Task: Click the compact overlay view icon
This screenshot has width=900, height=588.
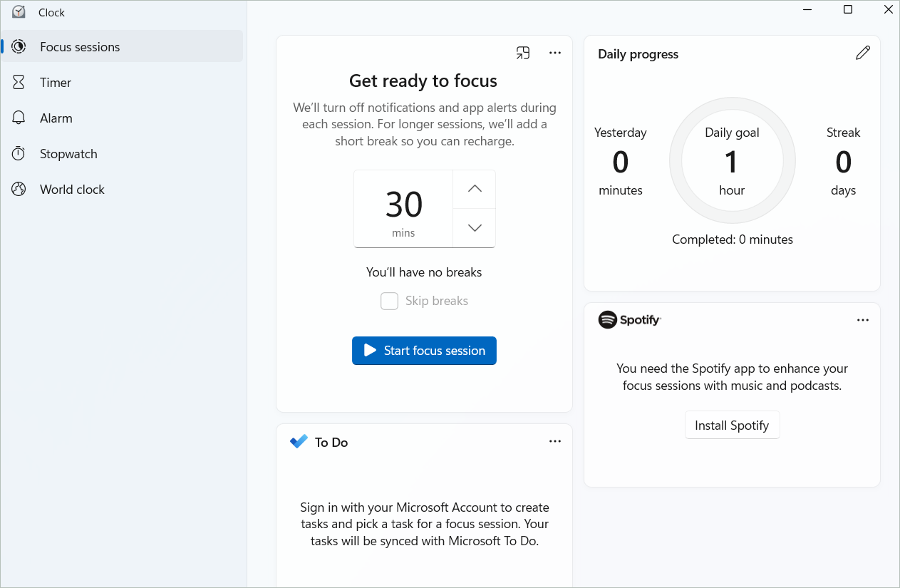Action: click(x=523, y=53)
